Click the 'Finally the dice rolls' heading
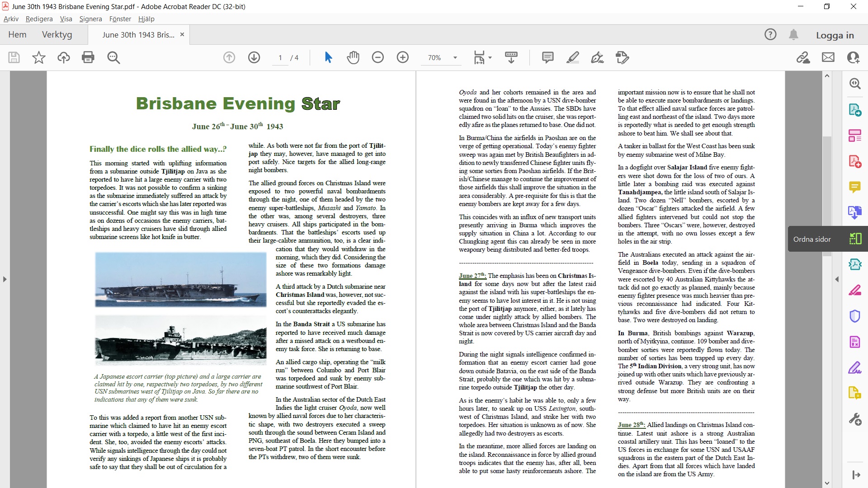The height and width of the screenshot is (488, 868). [x=158, y=149]
